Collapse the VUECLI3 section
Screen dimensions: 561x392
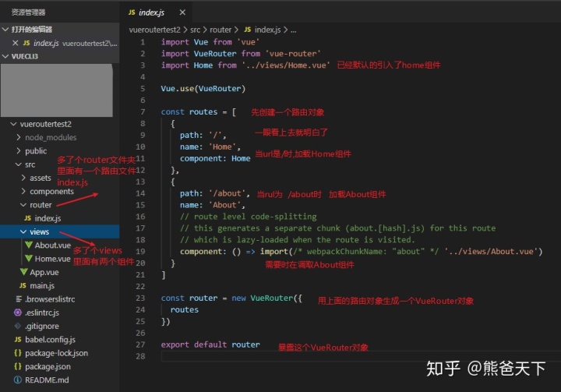click(x=5, y=56)
